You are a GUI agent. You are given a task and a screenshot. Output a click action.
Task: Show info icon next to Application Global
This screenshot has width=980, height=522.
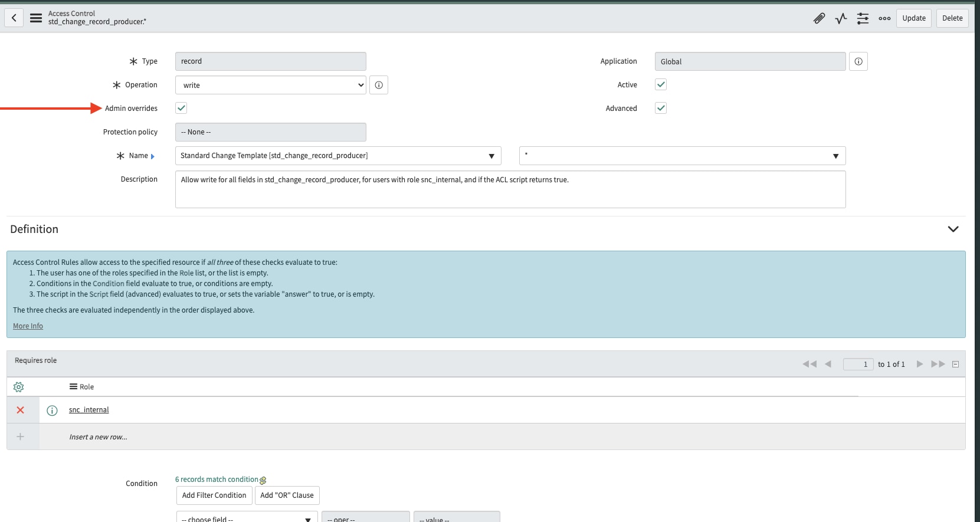(858, 61)
